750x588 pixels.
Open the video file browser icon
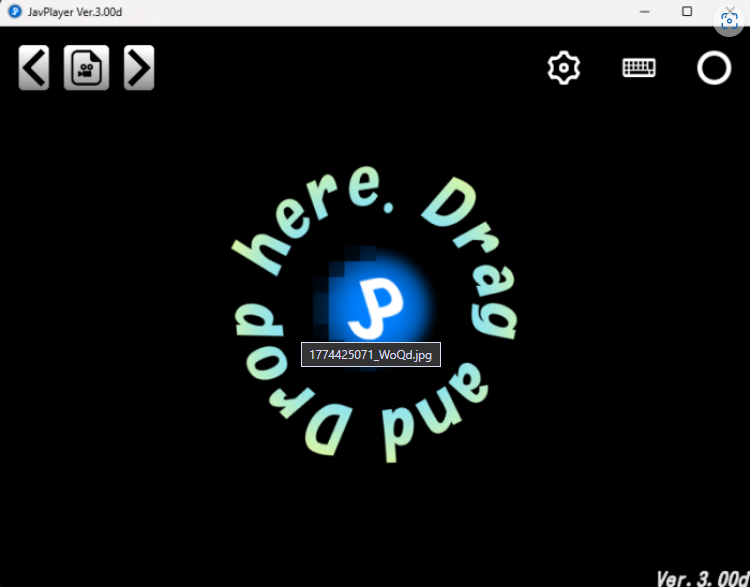click(x=87, y=68)
